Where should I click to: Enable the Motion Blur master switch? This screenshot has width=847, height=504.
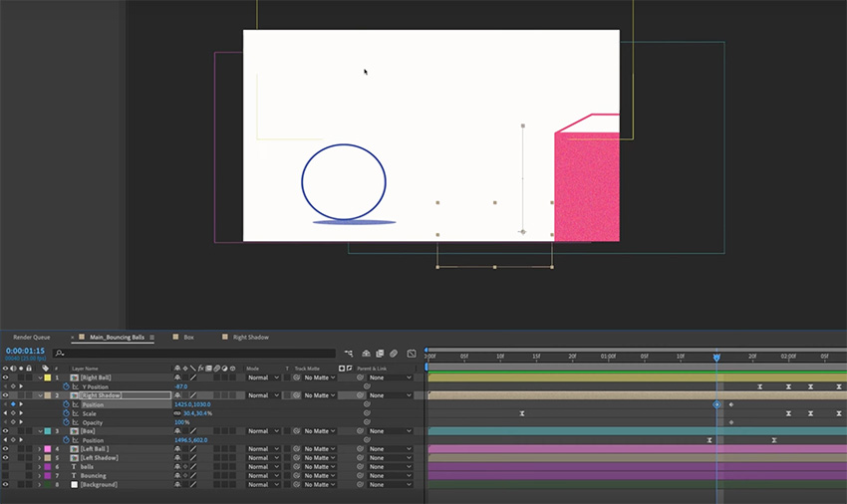(x=394, y=354)
